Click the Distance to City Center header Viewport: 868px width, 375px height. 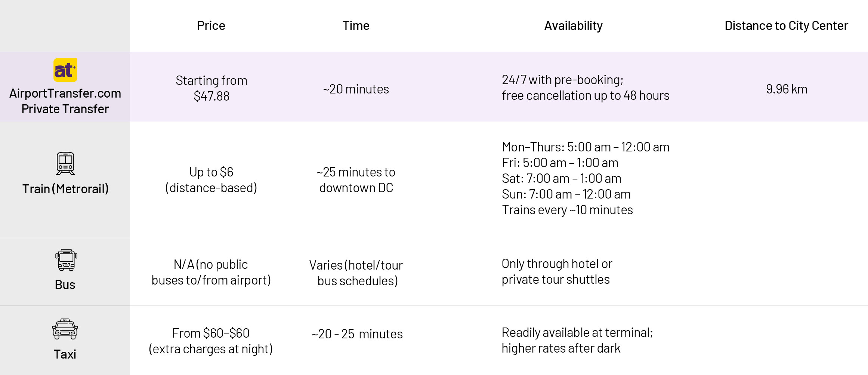point(786,25)
